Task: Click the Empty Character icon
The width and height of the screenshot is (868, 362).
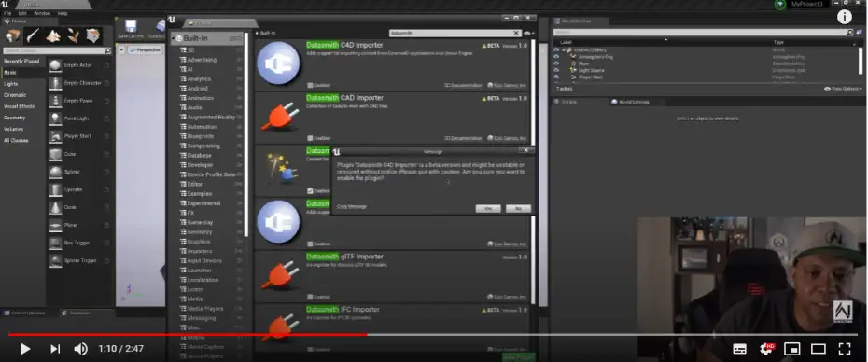Action: point(55,83)
